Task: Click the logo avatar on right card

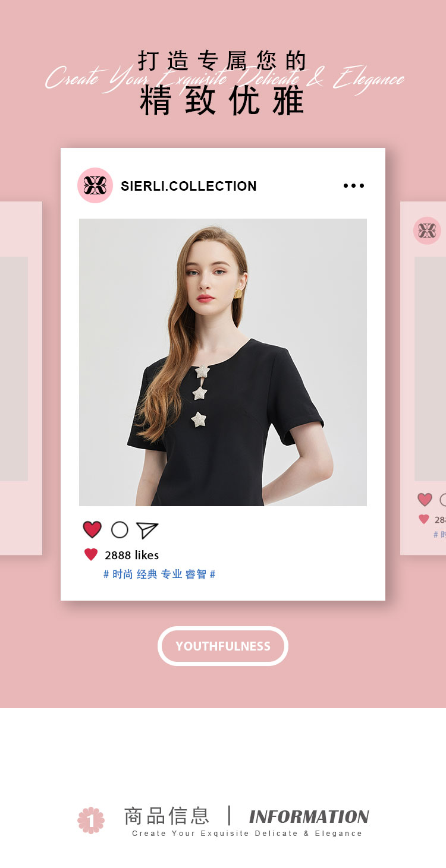Action: (x=427, y=231)
